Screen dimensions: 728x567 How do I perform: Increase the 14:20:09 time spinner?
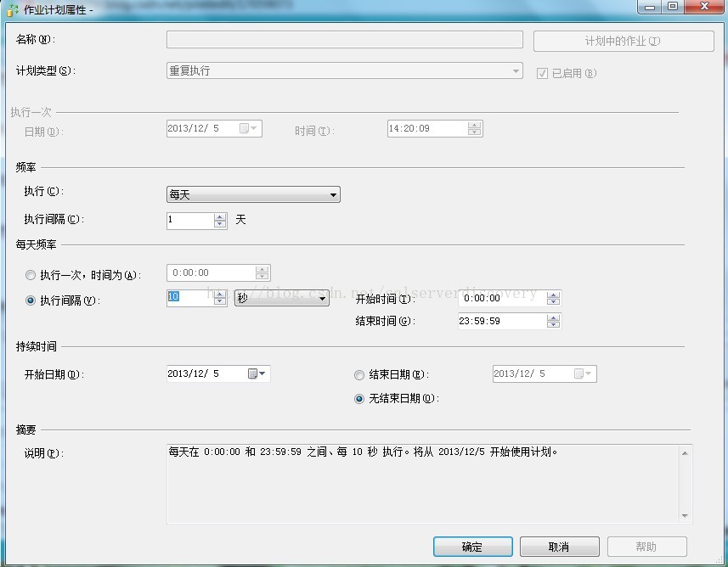click(x=475, y=125)
